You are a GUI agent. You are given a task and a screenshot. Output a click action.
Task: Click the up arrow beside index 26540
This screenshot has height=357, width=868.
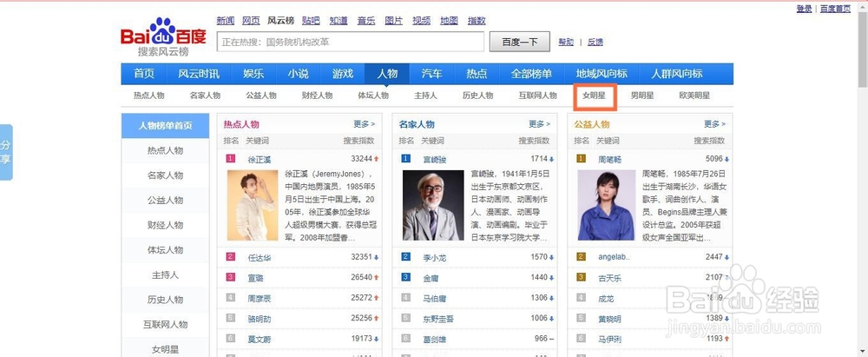[x=377, y=277]
